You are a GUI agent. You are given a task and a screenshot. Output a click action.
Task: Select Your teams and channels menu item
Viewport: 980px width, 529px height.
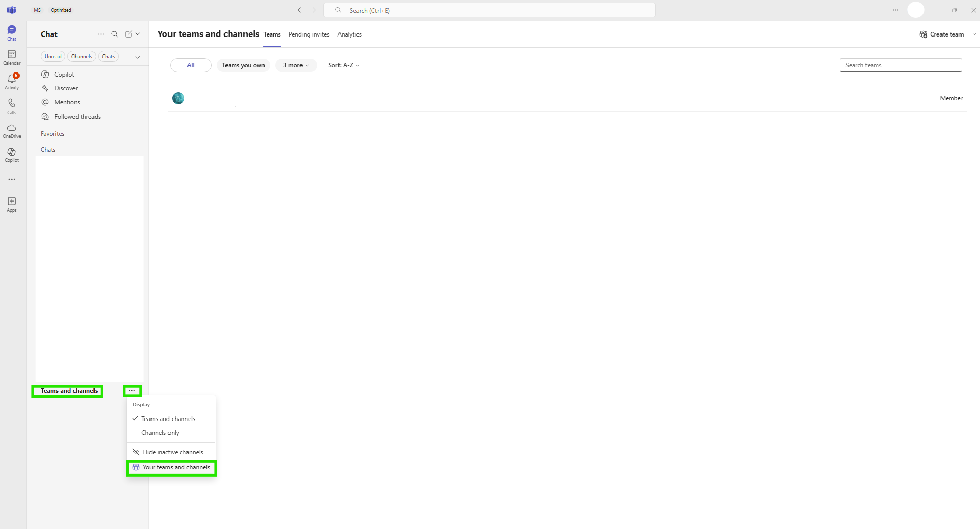click(171, 467)
